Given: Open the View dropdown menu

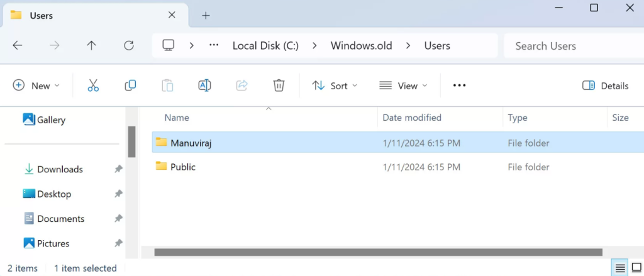Looking at the screenshot, I should tap(403, 86).
